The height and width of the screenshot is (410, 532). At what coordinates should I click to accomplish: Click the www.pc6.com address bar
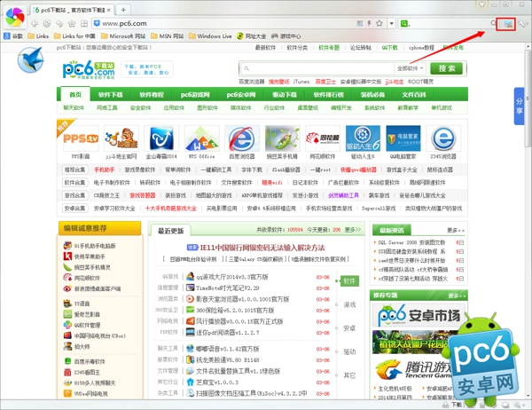coord(222,23)
